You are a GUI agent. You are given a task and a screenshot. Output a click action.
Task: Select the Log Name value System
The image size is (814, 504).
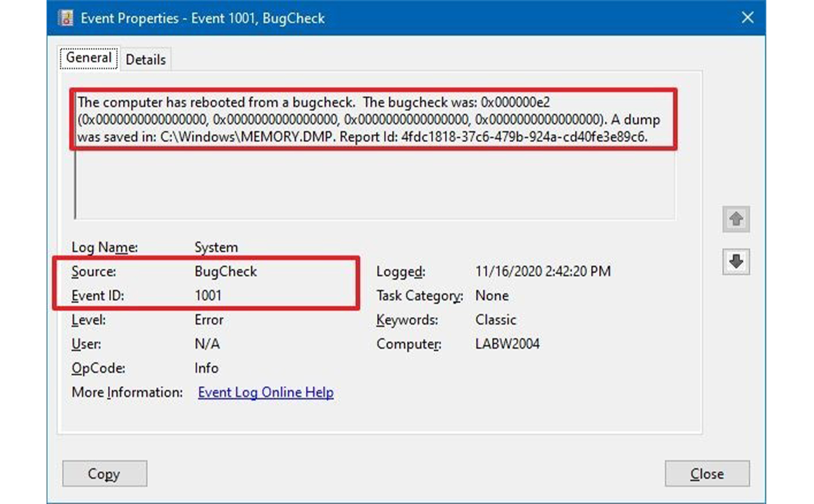pos(216,247)
